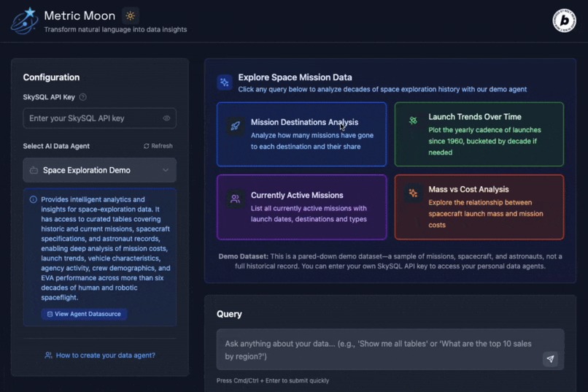
Task: Click the Configuration heading
Action: 51,77
